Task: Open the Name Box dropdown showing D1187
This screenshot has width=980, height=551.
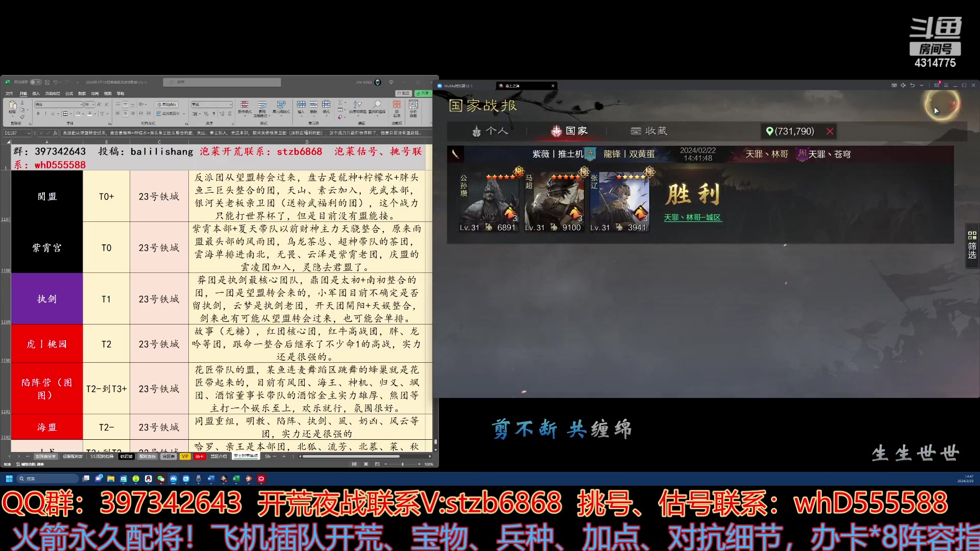Action: (x=29, y=133)
